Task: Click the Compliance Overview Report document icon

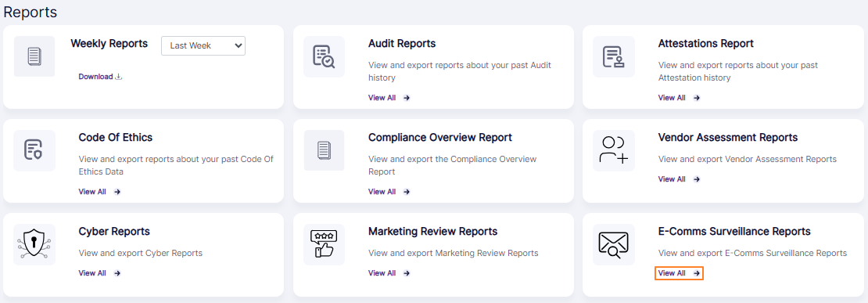Action: (324, 150)
